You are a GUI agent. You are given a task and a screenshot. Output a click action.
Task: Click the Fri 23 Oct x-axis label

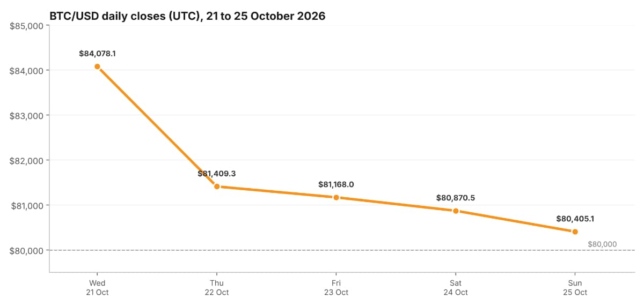click(x=336, y=287)
